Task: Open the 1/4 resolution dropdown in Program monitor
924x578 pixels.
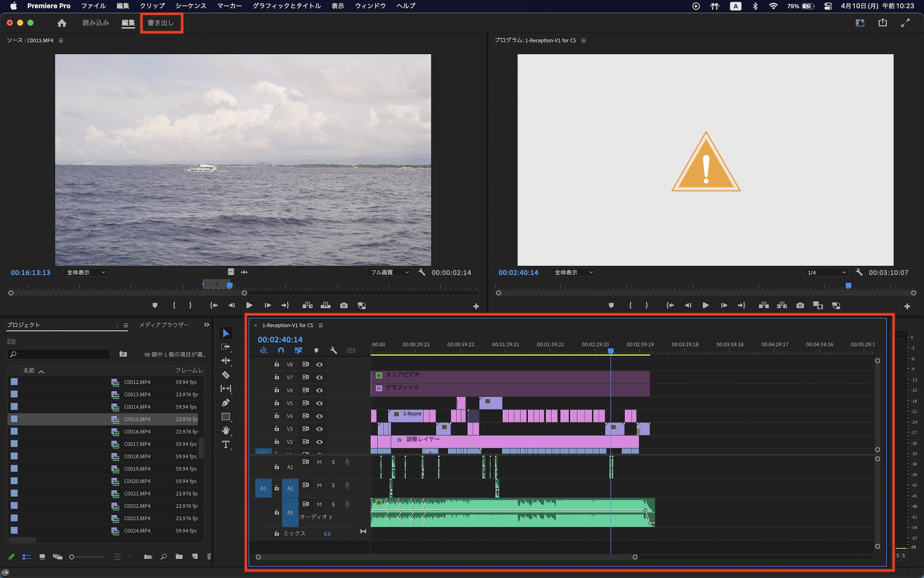Action: [x=826, y=272]
